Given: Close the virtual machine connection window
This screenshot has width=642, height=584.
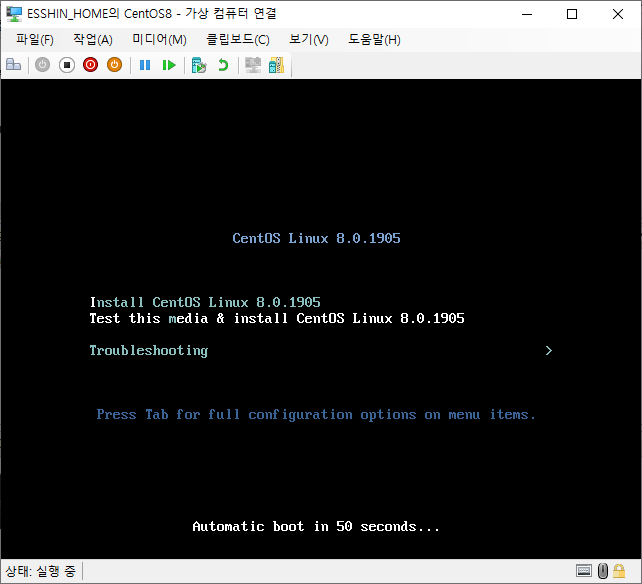Looking at the screenshot, I should point(618,14).
